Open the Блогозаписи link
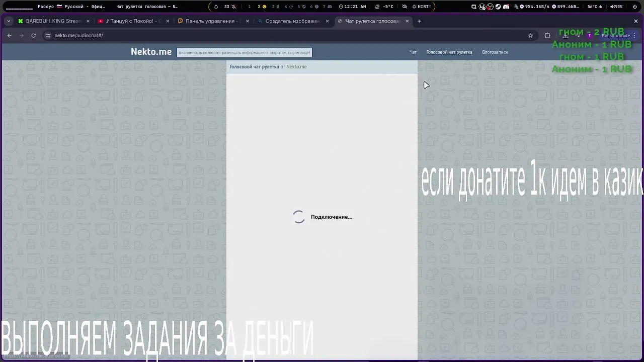 tap(495, 52)
